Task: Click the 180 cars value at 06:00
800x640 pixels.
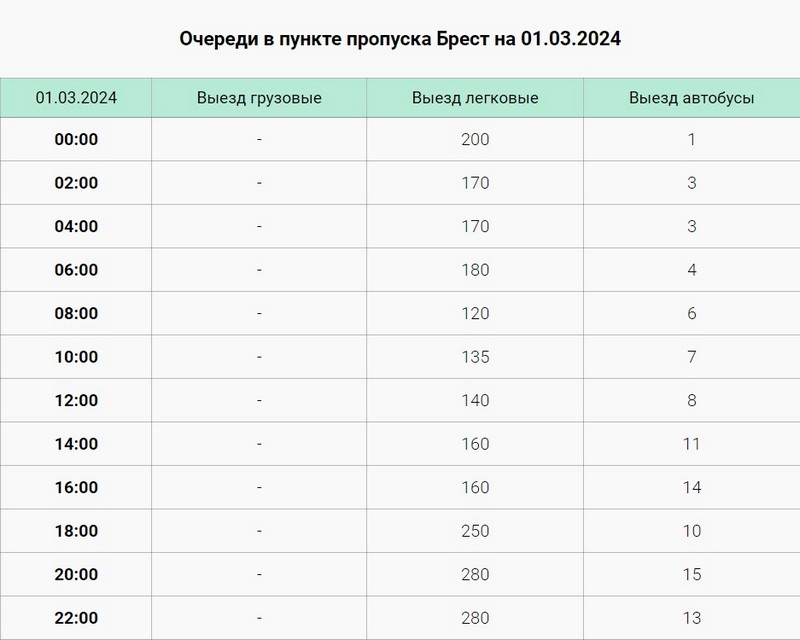Action: click(x=475, y=270)
